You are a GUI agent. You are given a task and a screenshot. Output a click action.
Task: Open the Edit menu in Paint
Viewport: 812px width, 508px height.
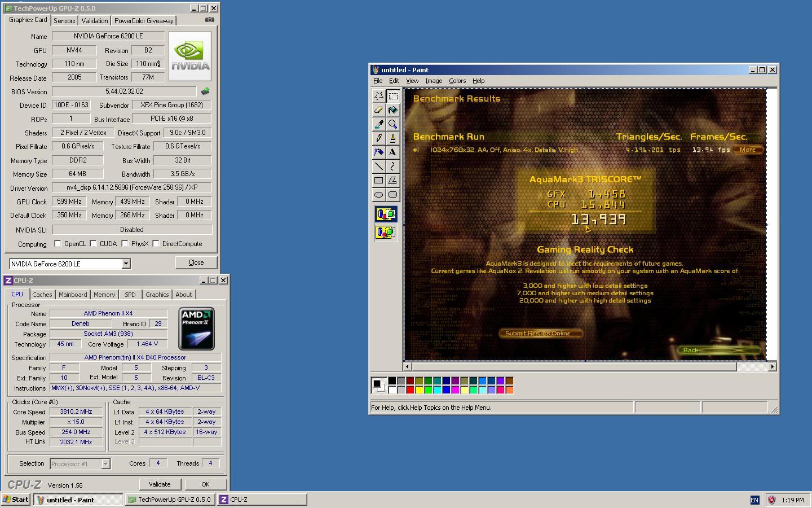(394, 81)
